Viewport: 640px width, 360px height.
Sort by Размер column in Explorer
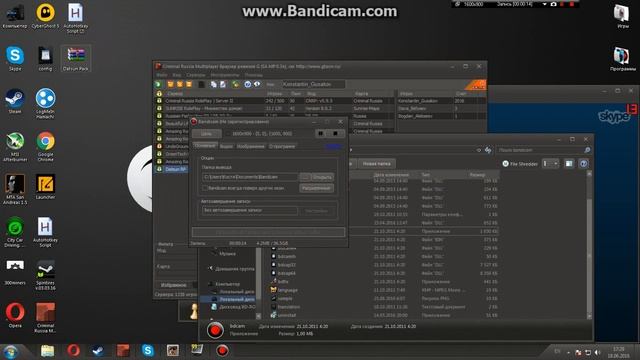click(477, 175)
